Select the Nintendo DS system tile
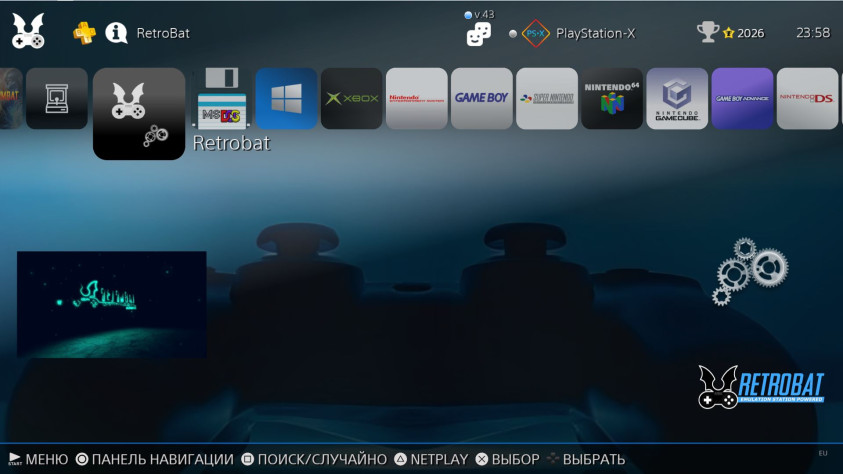The image size is (843, 474). [807, 98]
